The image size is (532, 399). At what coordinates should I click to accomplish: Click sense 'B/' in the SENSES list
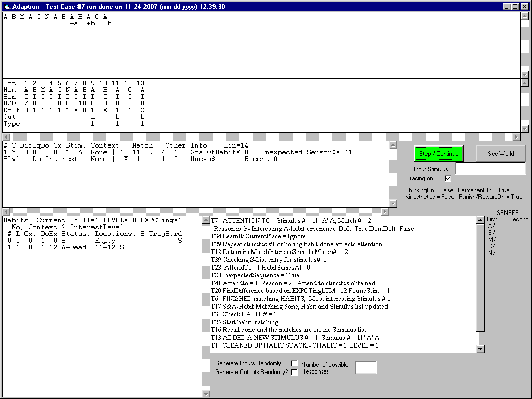491,233
